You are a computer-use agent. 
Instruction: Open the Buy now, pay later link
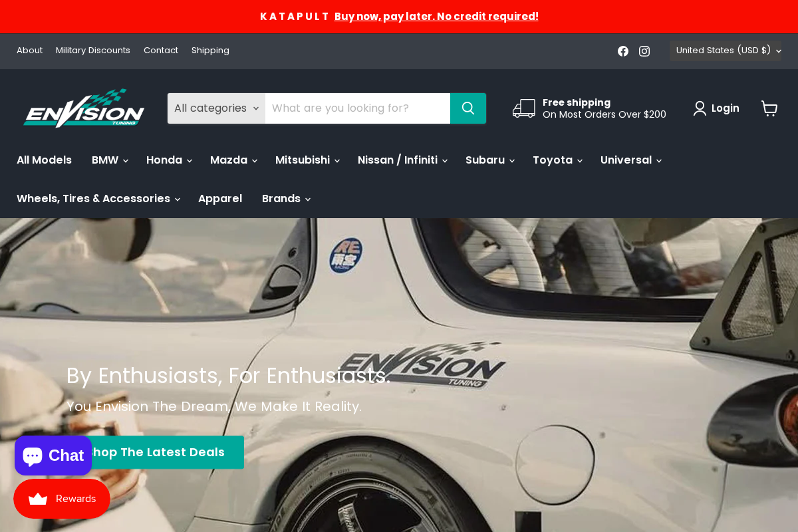pyautogui.click(x=436, y=16)
